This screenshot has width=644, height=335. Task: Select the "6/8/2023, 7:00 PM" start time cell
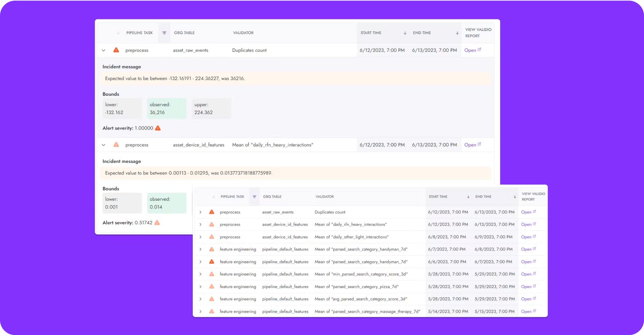tap(447, 237)
